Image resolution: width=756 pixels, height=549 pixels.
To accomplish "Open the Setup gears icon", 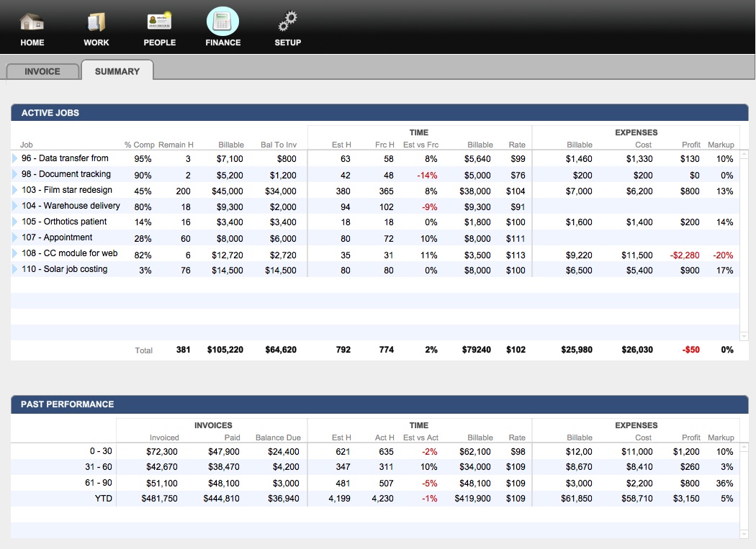I will [x=287, y=22].
